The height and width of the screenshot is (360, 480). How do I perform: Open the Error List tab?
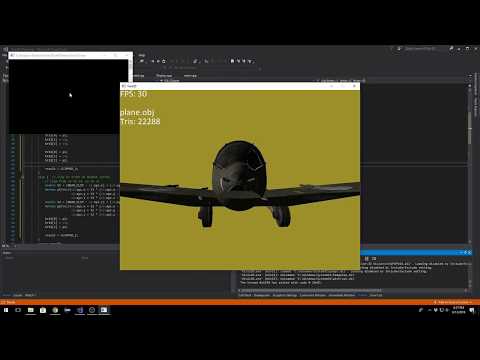click(x=376, y=295)
